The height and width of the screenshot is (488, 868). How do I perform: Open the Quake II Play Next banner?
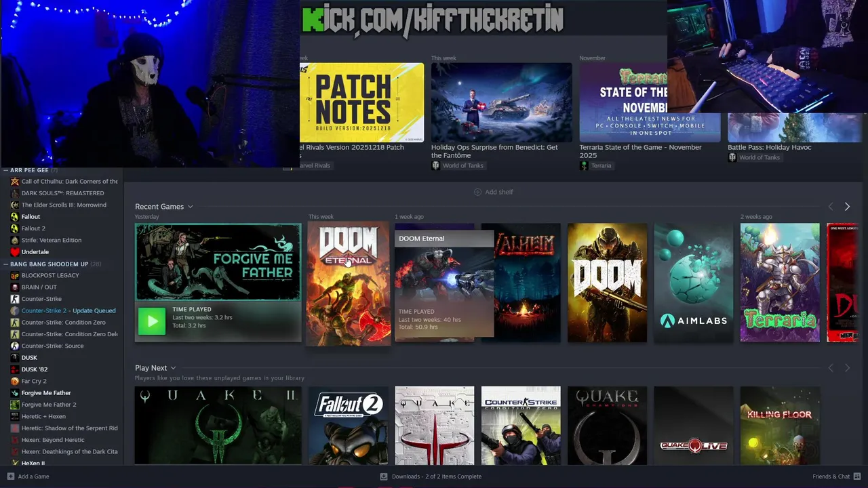click(218, 426)
